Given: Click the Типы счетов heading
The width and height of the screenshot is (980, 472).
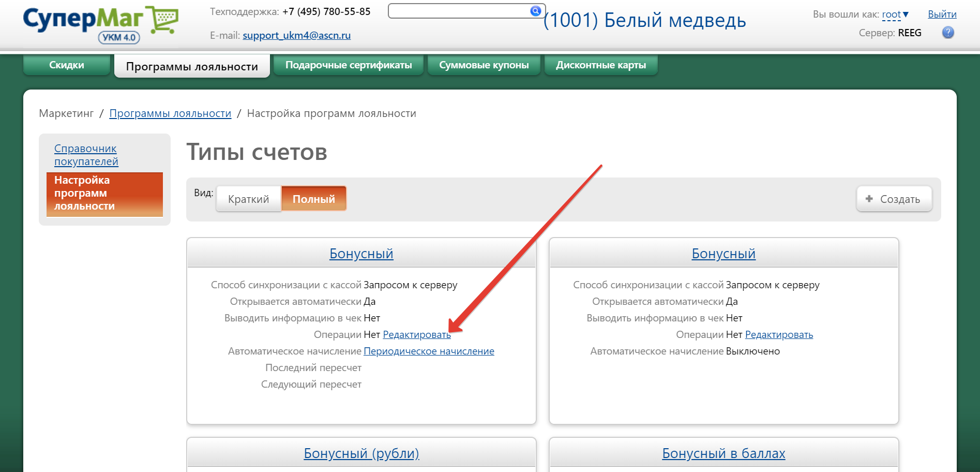Looking at the screenshot, I should coord(257,152).
